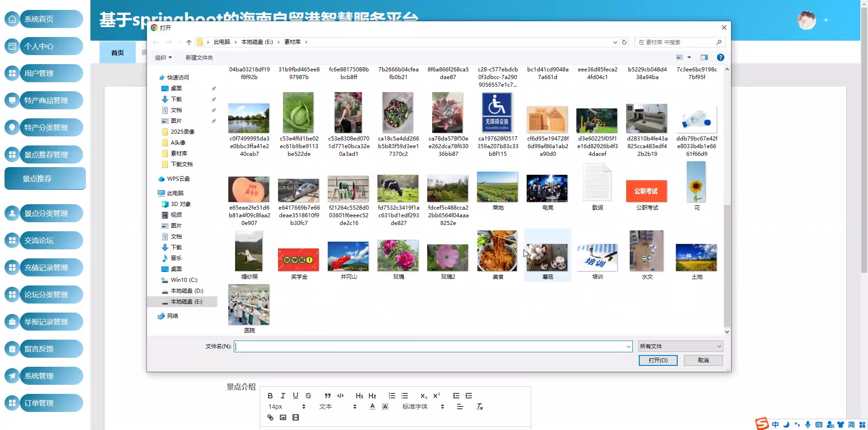Switch to the 首页 tab
This screenshot has height=430, width=868.
118,53
